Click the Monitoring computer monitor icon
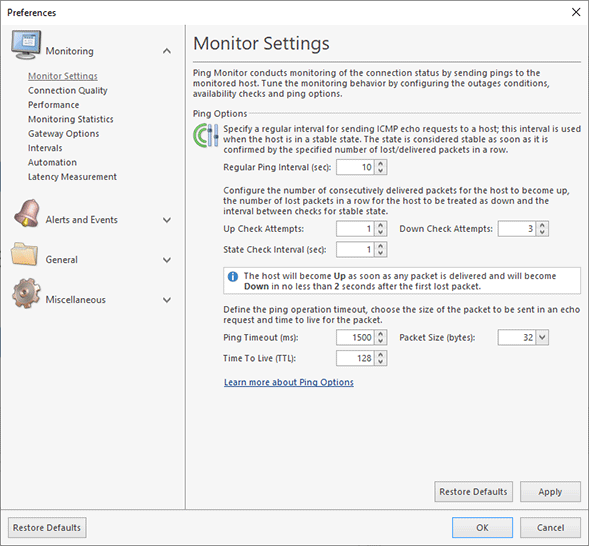The image size is (589, 546). point(26,45)
